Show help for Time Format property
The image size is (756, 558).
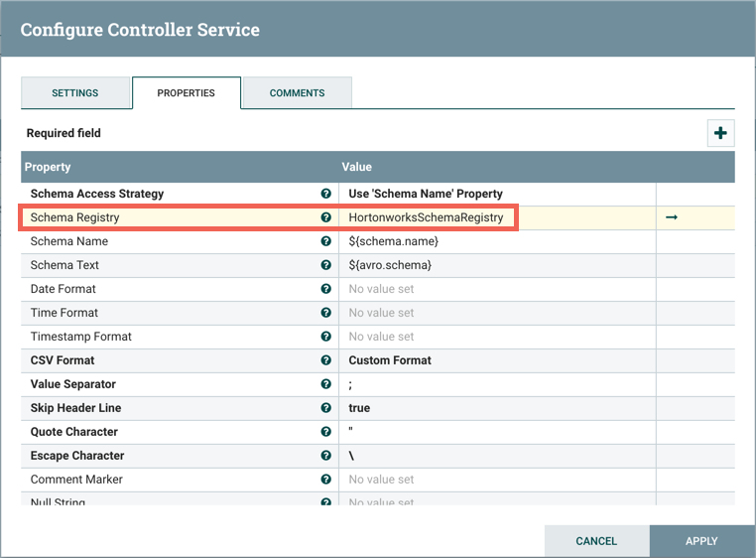point(326,313)
